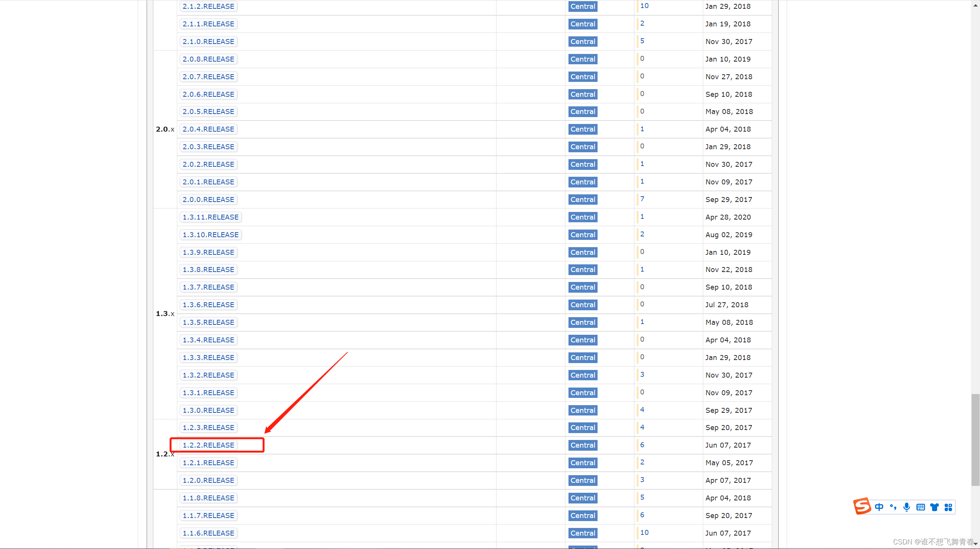This screenshot has width=980, height=549.
Task: Open the soft keyboard icon
Action: pos(921,507)
